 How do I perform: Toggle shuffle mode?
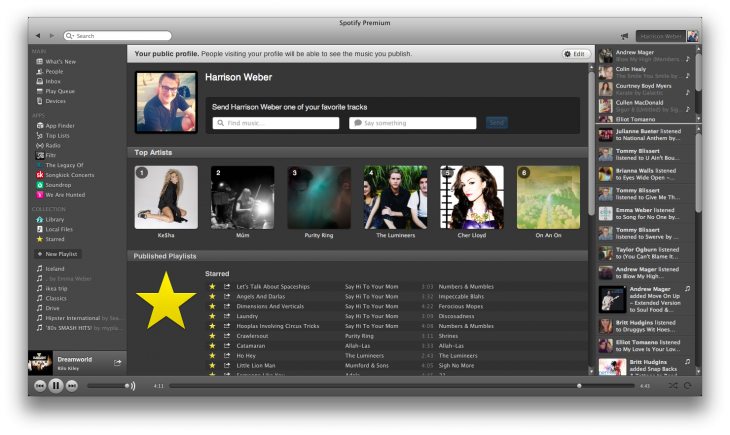[673, 386]
